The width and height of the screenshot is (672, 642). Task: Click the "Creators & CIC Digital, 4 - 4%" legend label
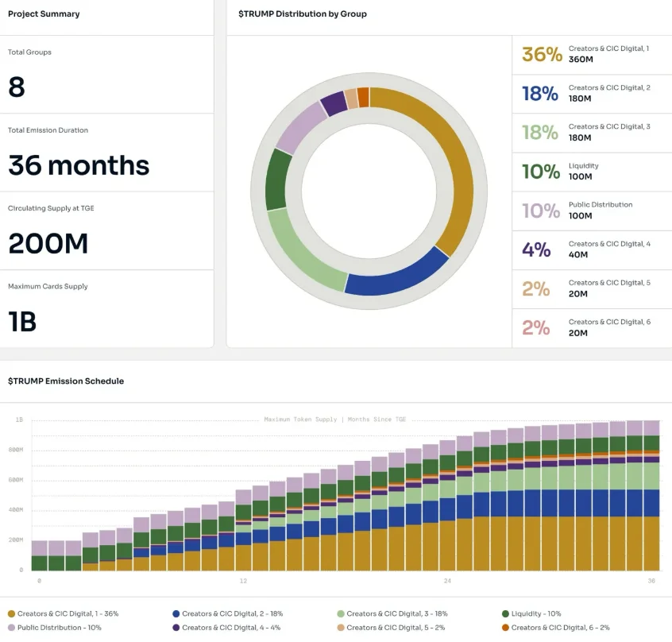[x=231, y=628]
